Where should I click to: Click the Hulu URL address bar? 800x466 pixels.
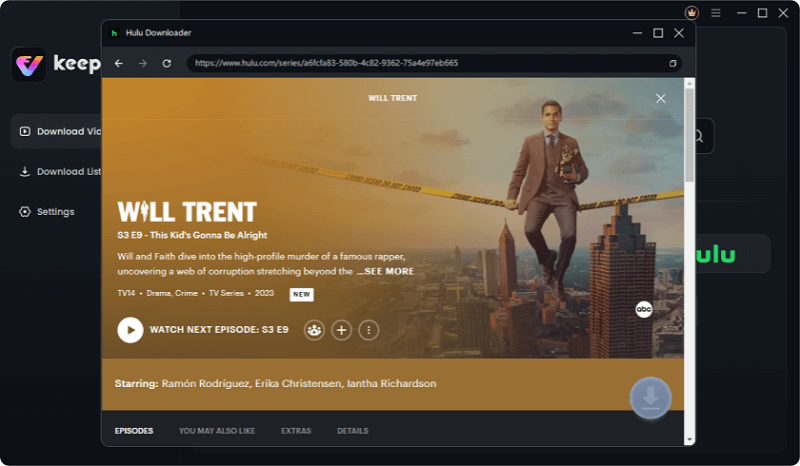(434, 63)
